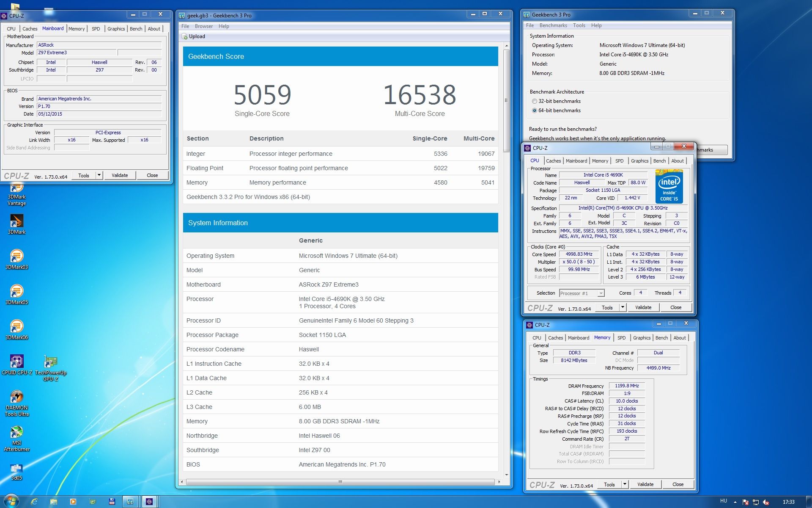
Task: Launch the TechPowerUp GPU-Z desktop icon
Action: [50, 362]
